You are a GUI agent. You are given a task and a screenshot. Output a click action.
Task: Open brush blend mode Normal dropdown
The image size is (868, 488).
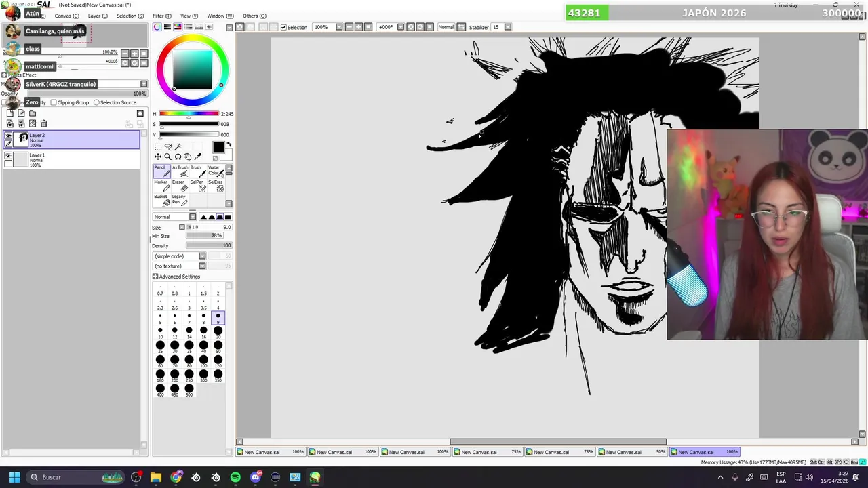pos(193,217)
